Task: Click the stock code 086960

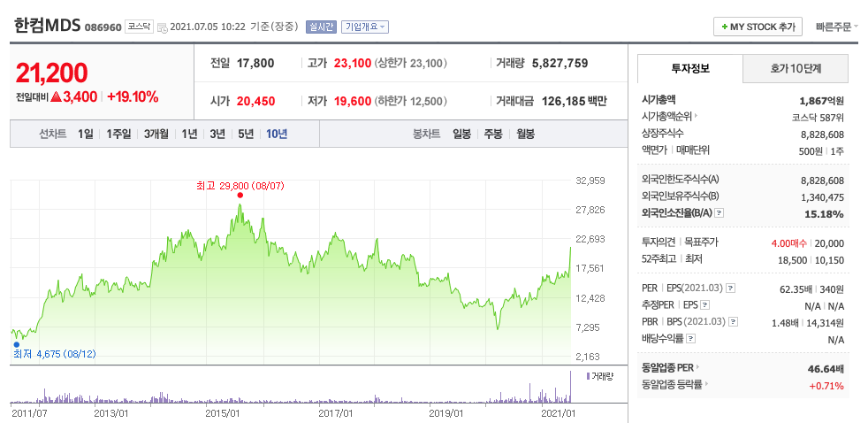Action: point(103,27)
